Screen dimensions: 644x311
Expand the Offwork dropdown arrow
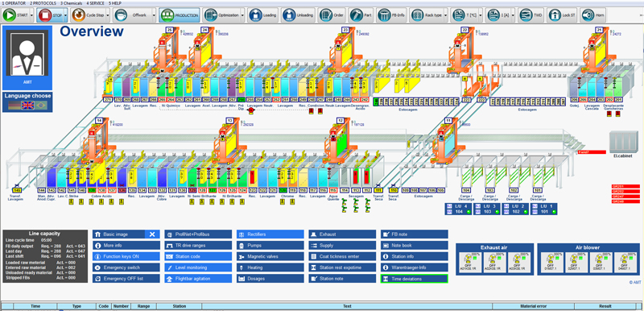(154, 15)
